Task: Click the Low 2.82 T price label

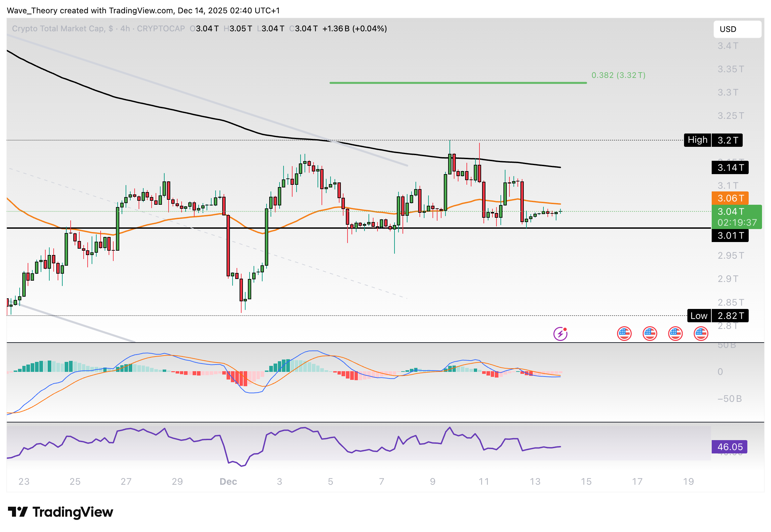Action: tap(718, 316)
